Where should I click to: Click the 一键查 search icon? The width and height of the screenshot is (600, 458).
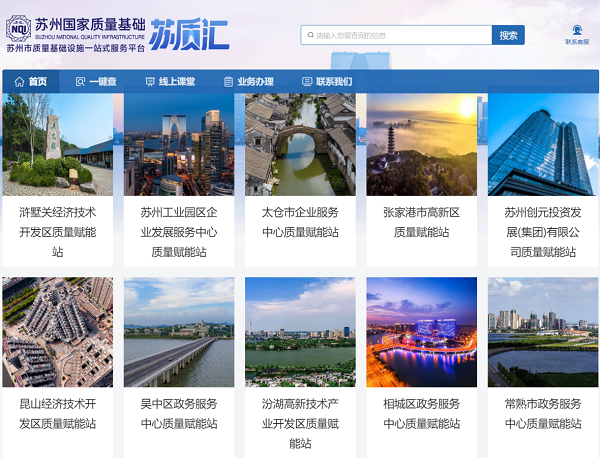(80, 81)
